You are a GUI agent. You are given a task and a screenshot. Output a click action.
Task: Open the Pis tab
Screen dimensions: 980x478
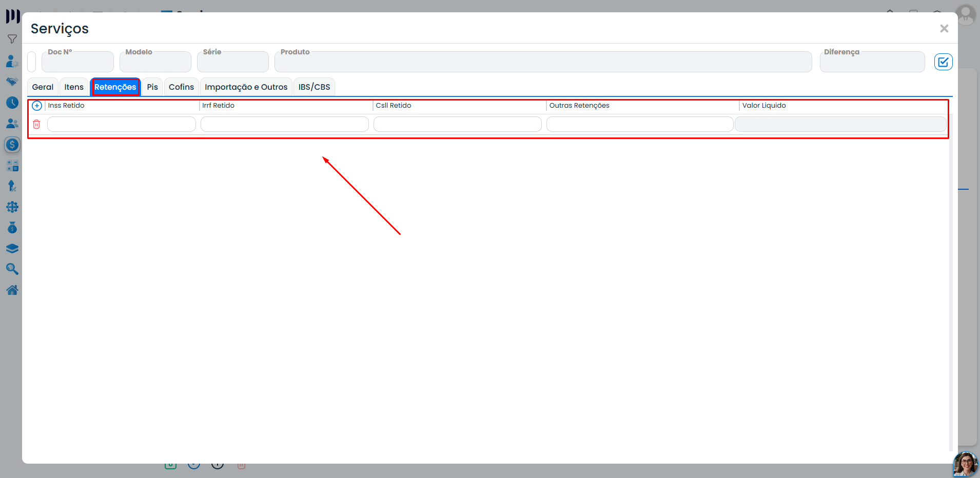[x=152, y=87]
